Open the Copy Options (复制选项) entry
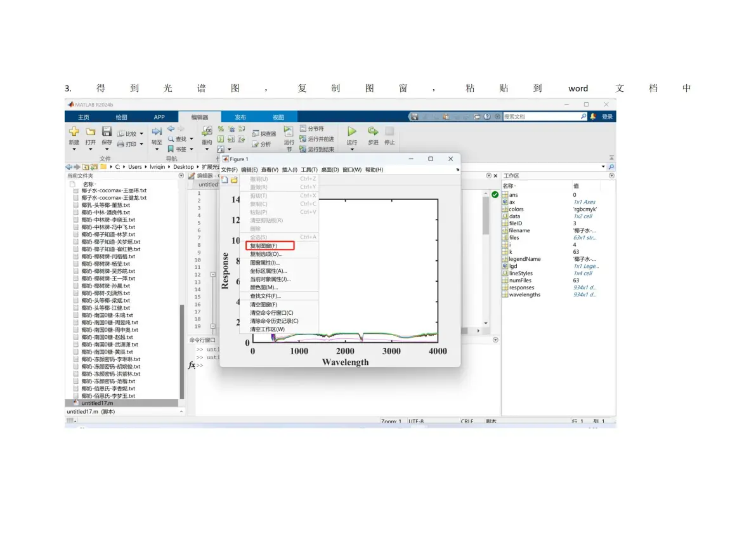The image size is (756, 535). [x=266, y=254]
